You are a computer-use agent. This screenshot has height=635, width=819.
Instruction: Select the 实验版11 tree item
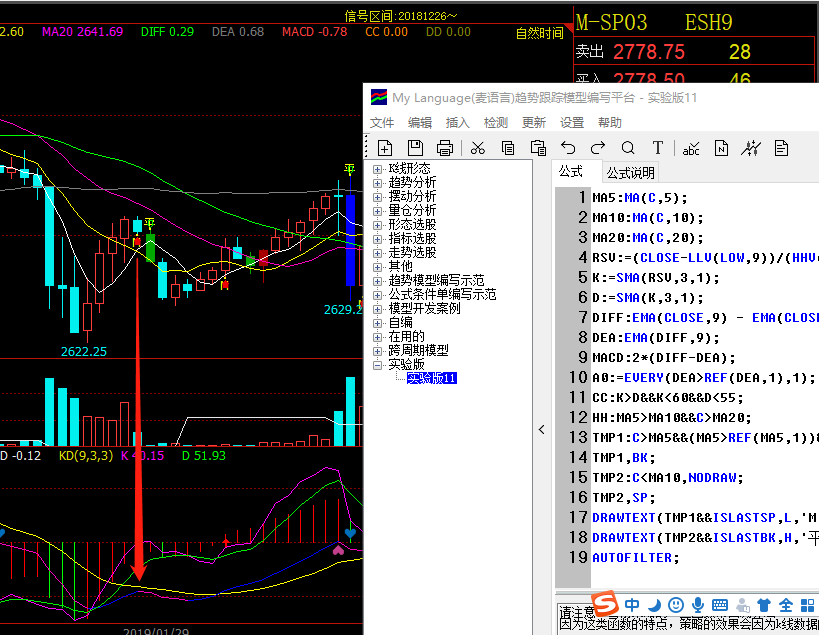[431, 379]
